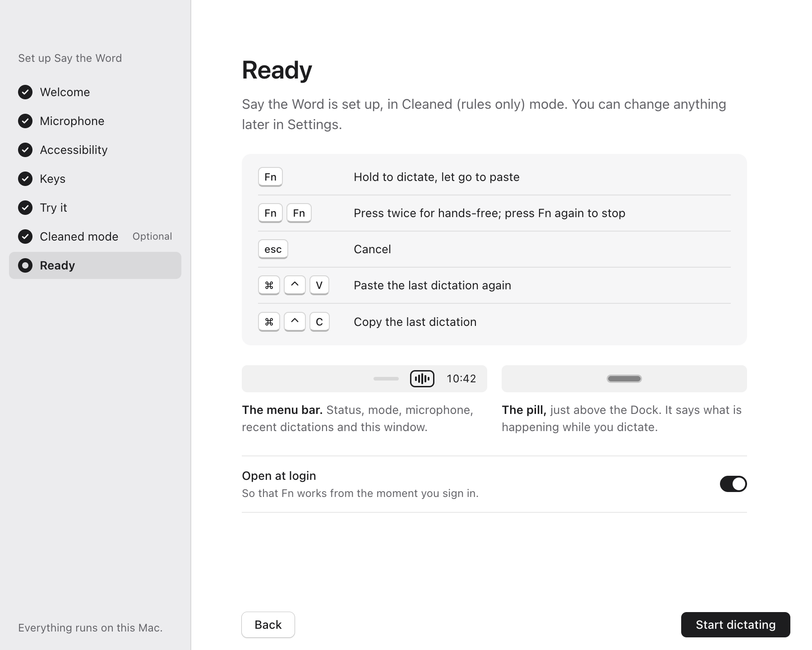Click the Welcome step checkmark icon

[25, 92]
